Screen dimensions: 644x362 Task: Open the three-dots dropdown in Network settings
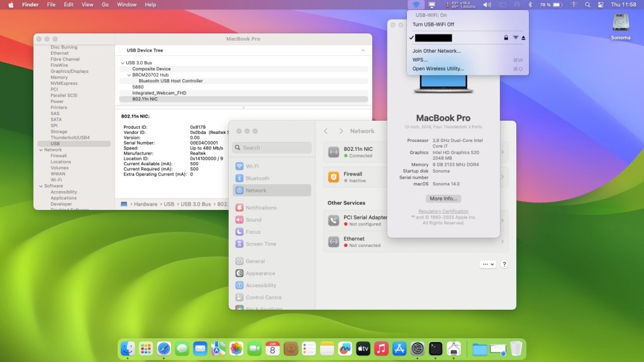(487, 265)
